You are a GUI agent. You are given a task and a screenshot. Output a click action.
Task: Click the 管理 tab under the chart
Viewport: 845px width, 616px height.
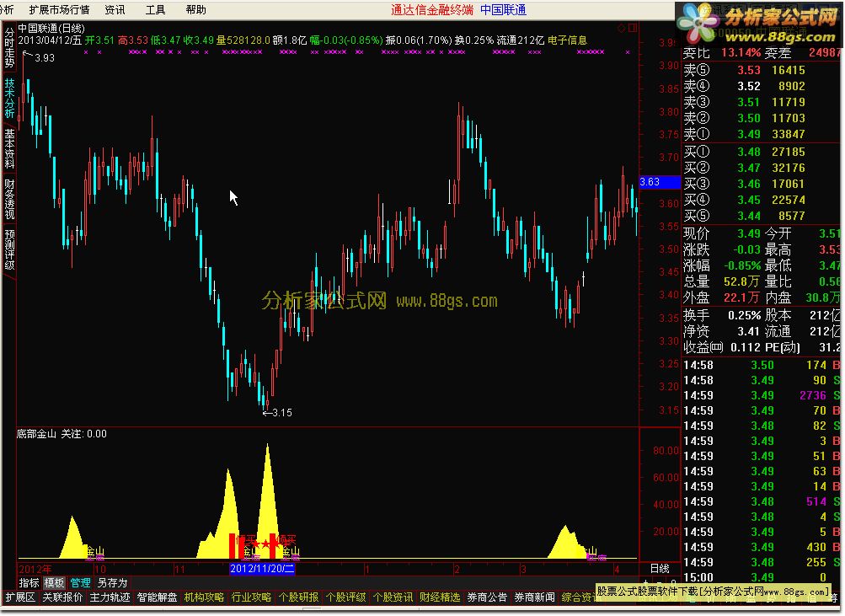click(x=80, y=582)
